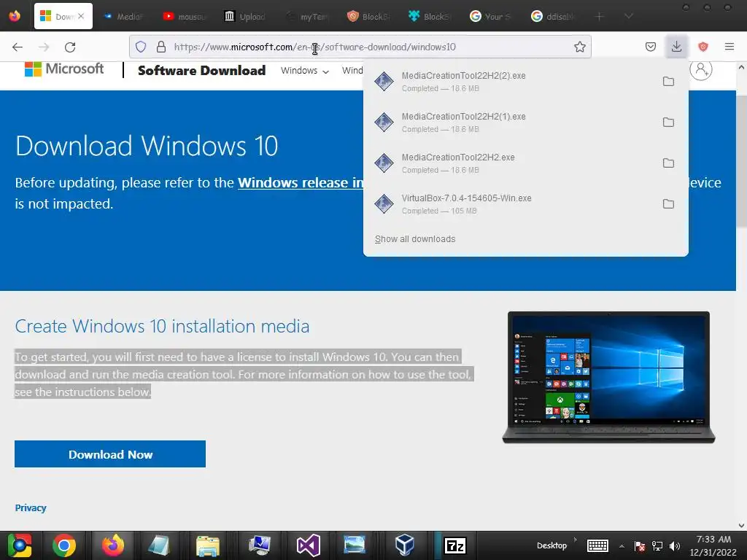Viewport: 747px width, 560px height.
Task: Toggle the downloads toolbar button
Action: (x=676, y=47)
